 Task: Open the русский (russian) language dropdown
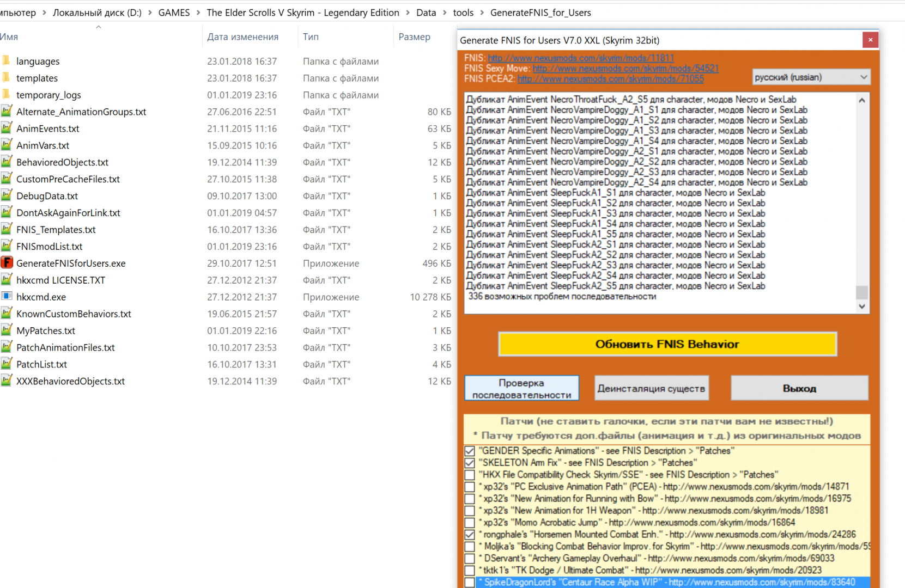point(811,77)
